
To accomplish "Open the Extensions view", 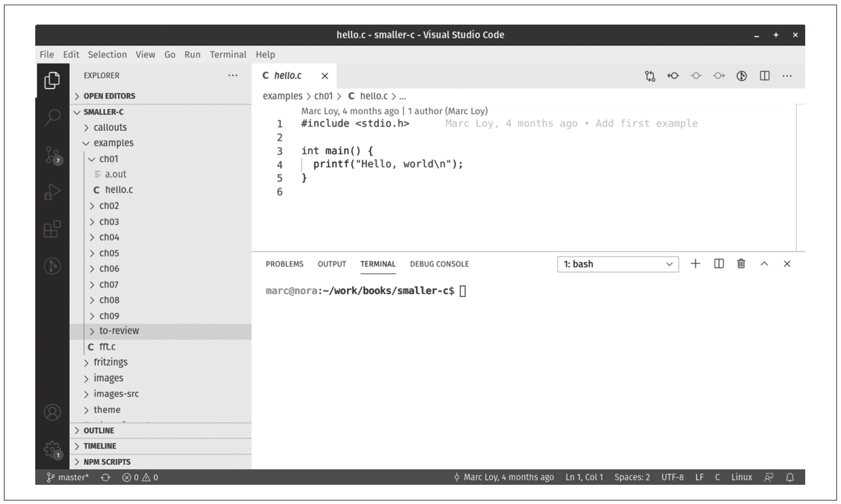I will click(52, 229).
